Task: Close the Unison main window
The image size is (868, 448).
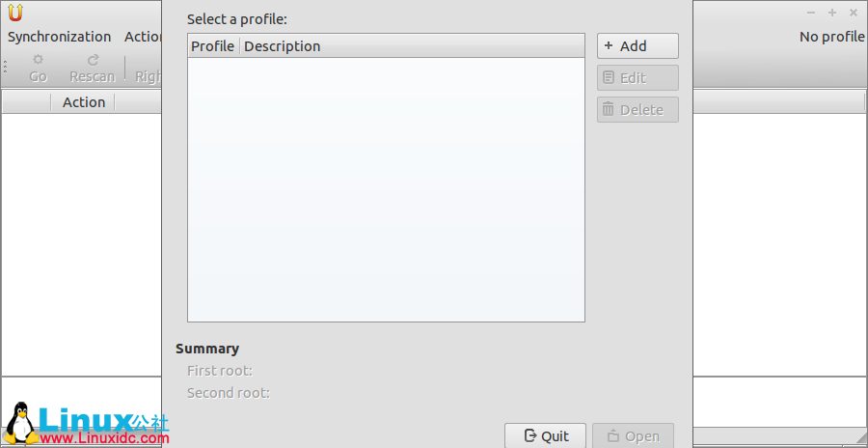Action: tap(854, 13)
